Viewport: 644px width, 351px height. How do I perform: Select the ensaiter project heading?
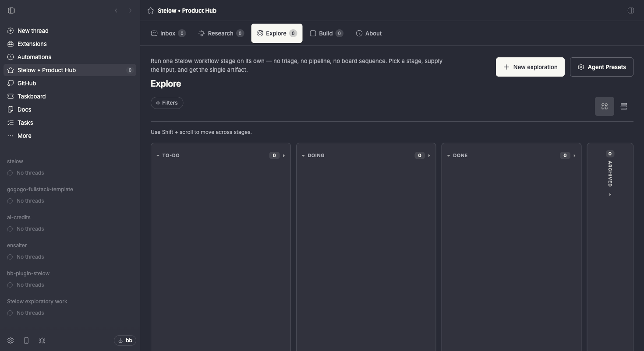[x=17, y=246]
